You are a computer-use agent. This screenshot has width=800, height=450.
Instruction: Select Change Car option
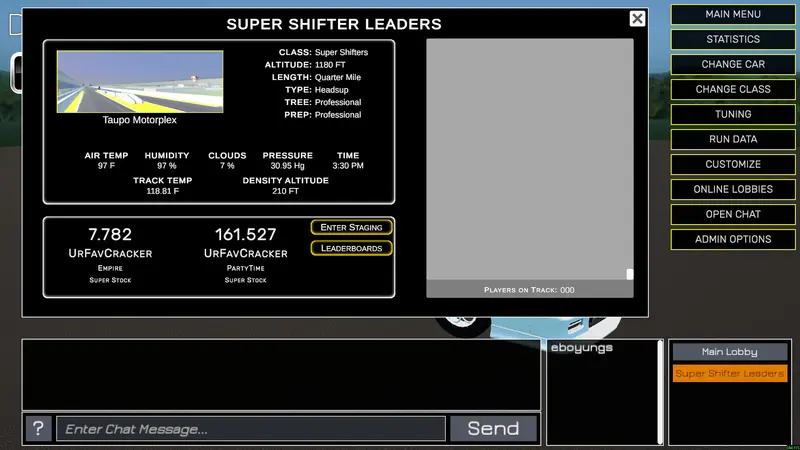point(733,64)
